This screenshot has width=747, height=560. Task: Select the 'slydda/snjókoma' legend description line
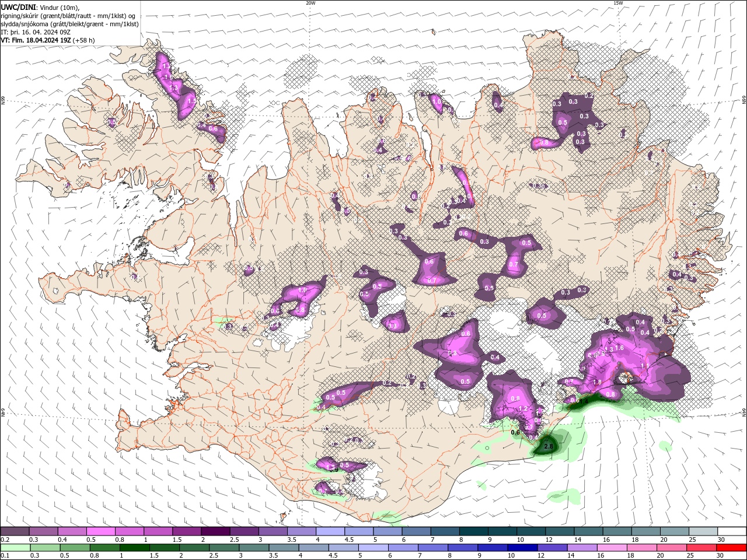pos(70,24)
